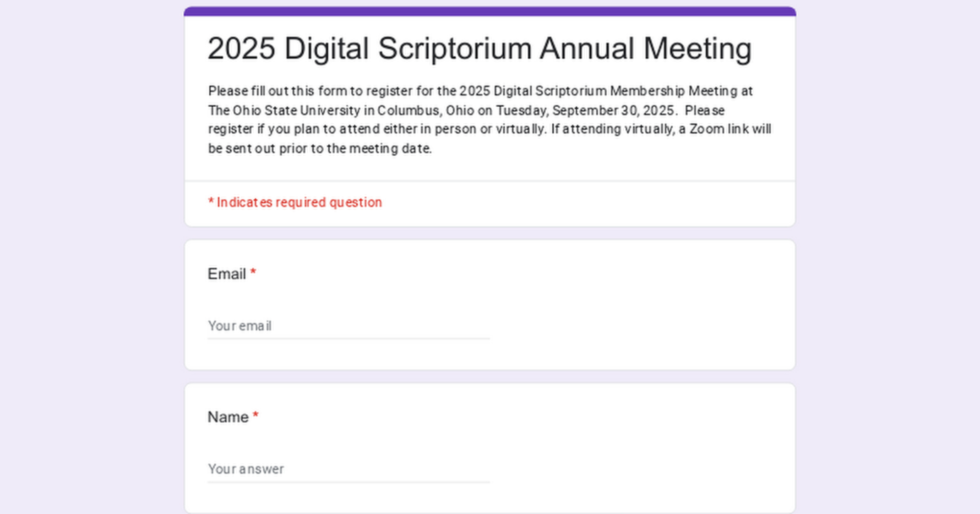Click the red asterisk beside Email
Image resolution: width=980 pixels, height=514 pixels.
click(x=253, y=272)
